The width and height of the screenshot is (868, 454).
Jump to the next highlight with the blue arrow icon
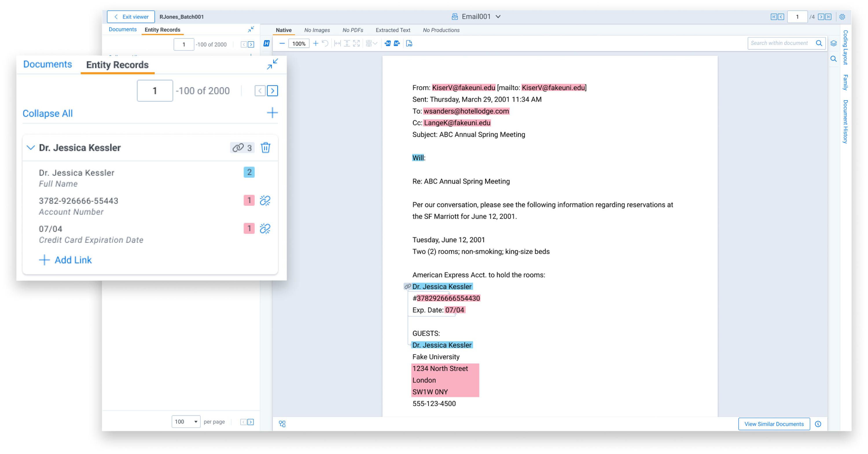coord(397,43)
